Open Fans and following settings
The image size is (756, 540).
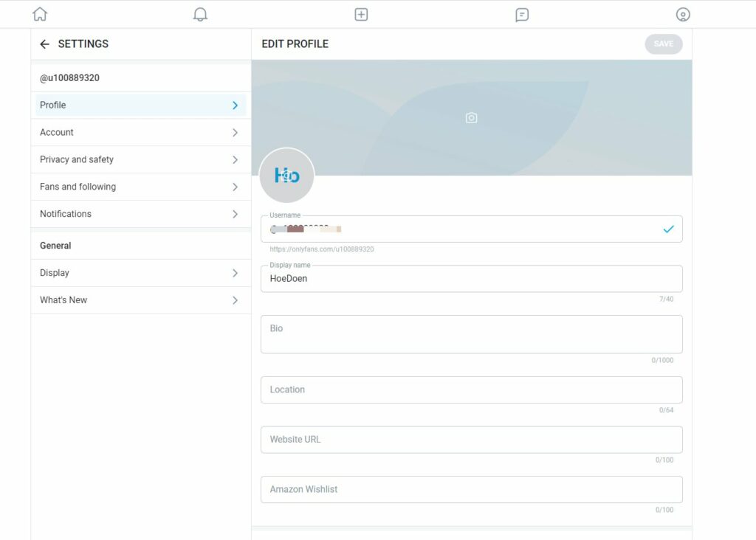[141, 187]
